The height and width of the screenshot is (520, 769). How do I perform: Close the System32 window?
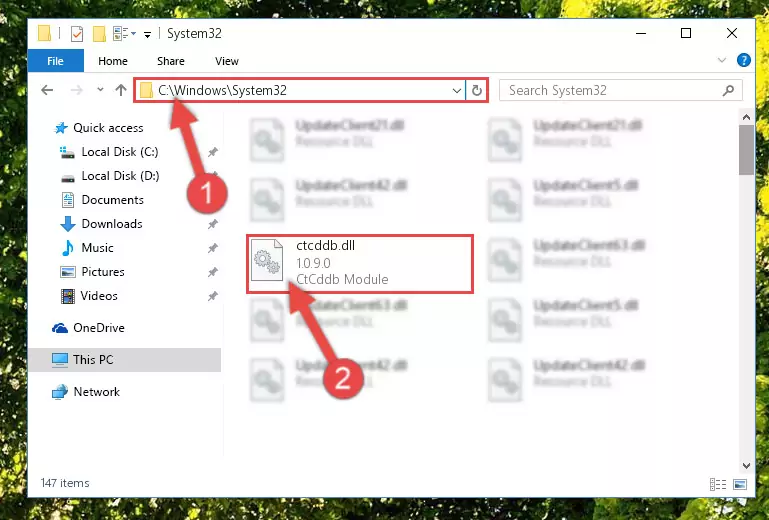coord(732,33)
